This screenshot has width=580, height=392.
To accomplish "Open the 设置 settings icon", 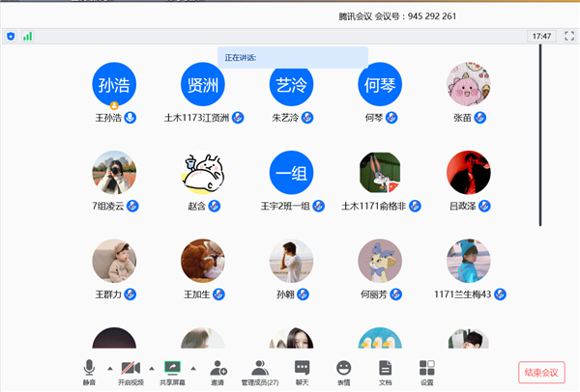I will click(426, 370).
